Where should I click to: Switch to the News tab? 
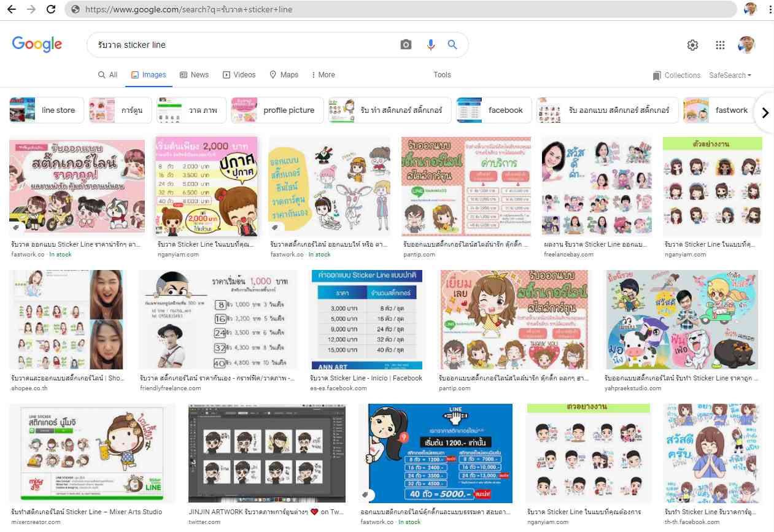coord(194,75)
